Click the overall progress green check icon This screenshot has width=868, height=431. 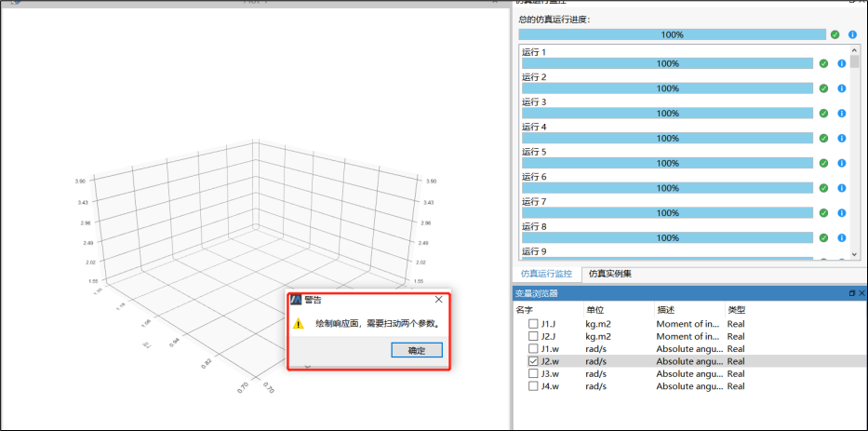pyautogui.click(x=835, y=34)
